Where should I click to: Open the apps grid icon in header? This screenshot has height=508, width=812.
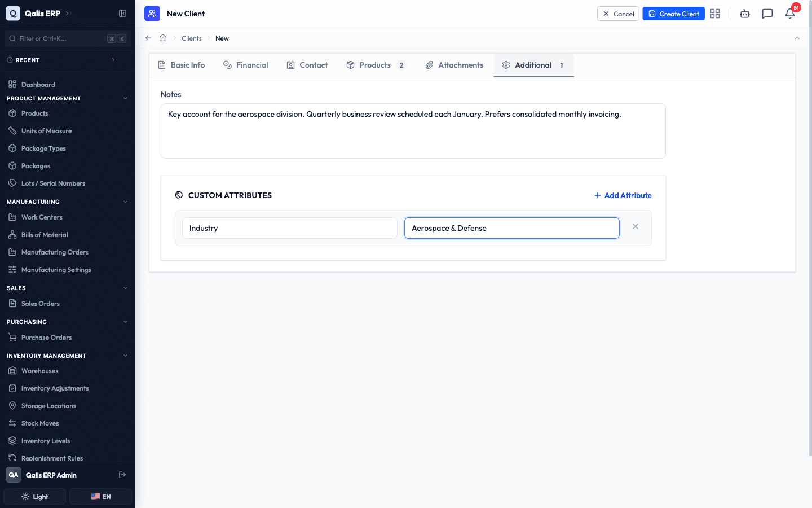pos(715,14)
